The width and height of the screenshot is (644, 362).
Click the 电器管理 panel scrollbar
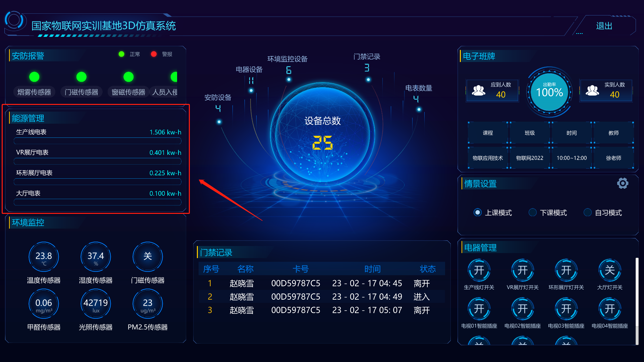637,301
